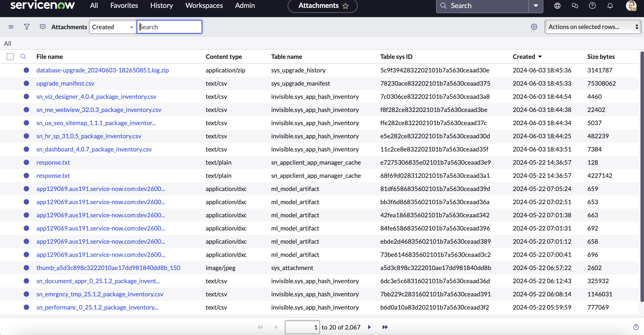This screenshot has height=335, width=644.
Task: Open the chat sidebar icon
Action: (575, 5)
